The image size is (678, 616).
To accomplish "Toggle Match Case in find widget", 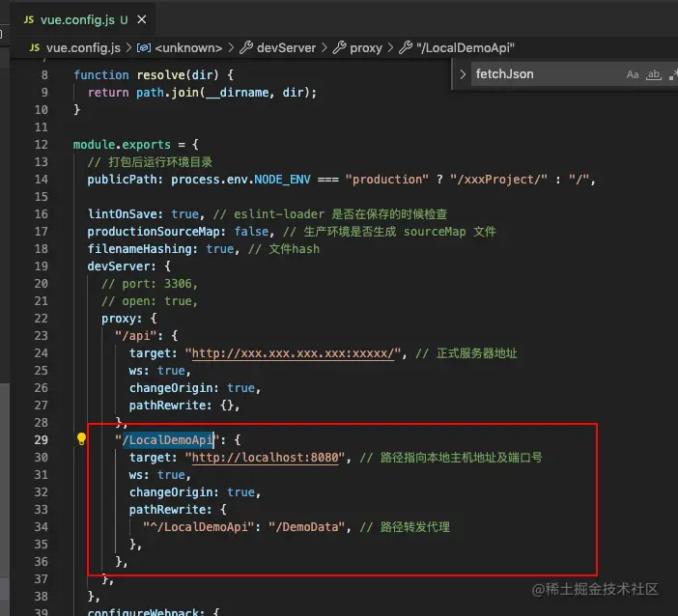I will (x=633, y=74).
